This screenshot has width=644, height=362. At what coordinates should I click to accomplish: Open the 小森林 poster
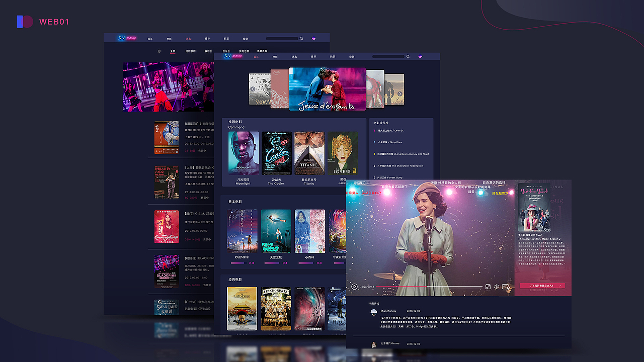coord(310,231)
